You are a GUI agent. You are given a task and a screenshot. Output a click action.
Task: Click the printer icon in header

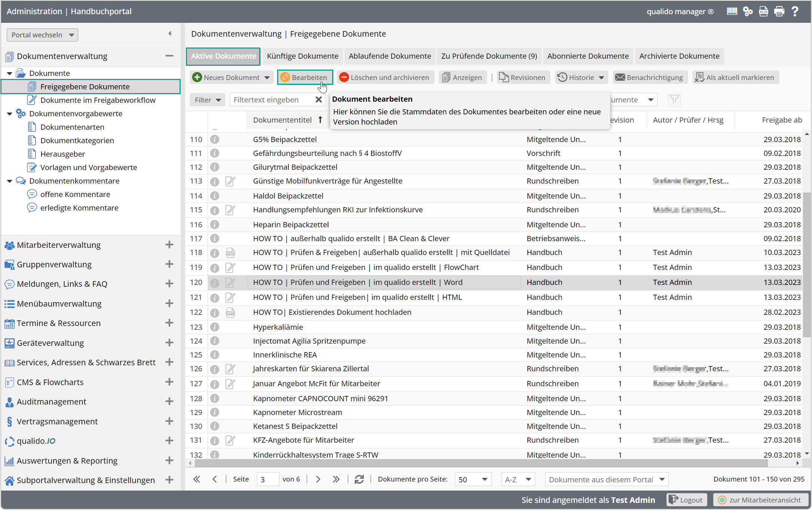pyautogui.click(x=779, y=11)
